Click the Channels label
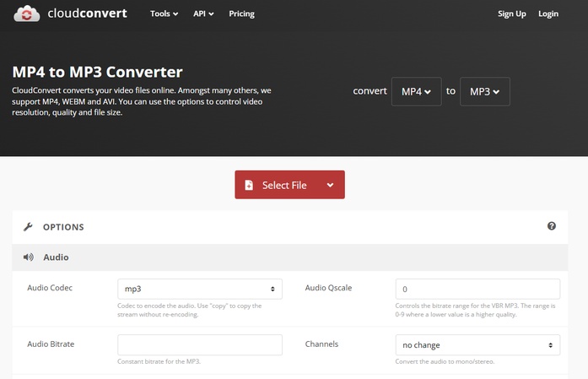Screen dimensions: 588x379 pyautogui.click(x=321, y=344)
